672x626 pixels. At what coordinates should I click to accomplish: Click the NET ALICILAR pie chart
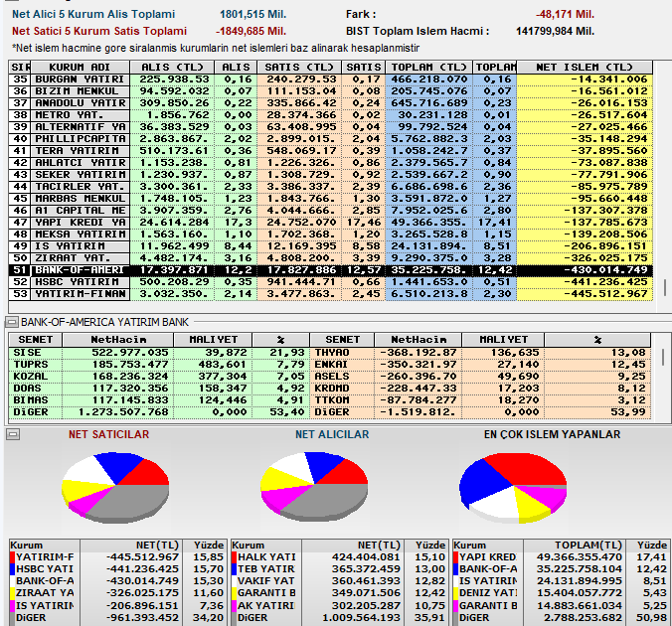click(314, 486)
